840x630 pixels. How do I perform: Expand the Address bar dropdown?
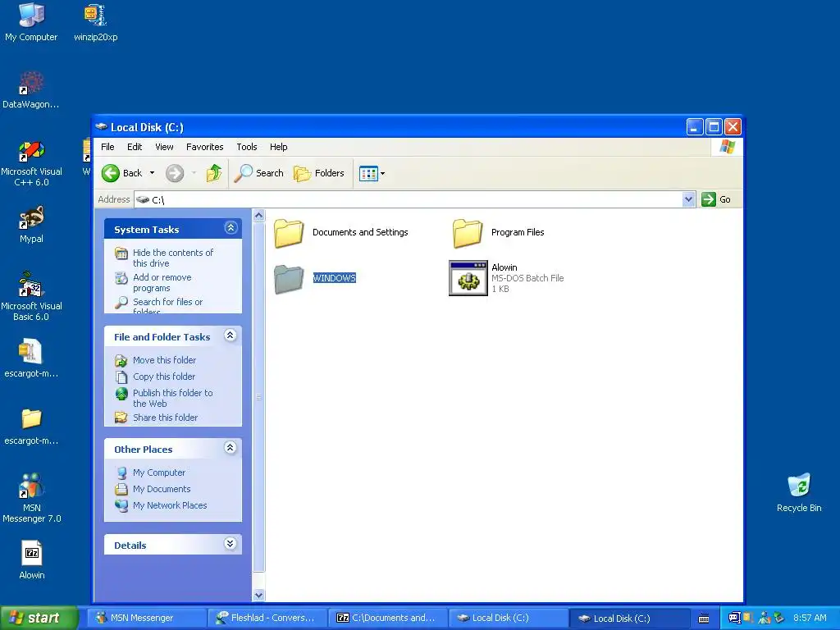coord(688,199)
